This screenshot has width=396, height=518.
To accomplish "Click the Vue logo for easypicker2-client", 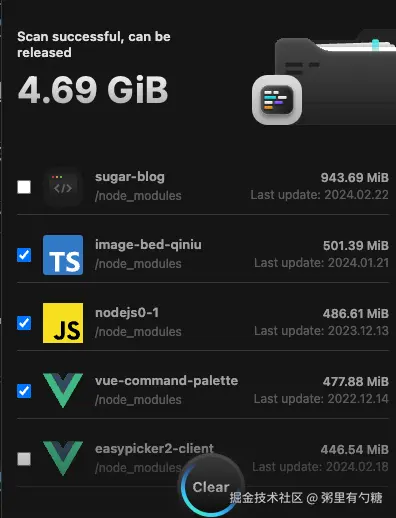I will [x=63, y=459].
